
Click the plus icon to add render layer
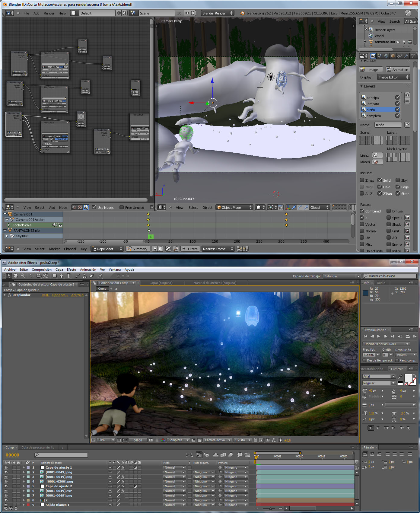pos(407,95)
